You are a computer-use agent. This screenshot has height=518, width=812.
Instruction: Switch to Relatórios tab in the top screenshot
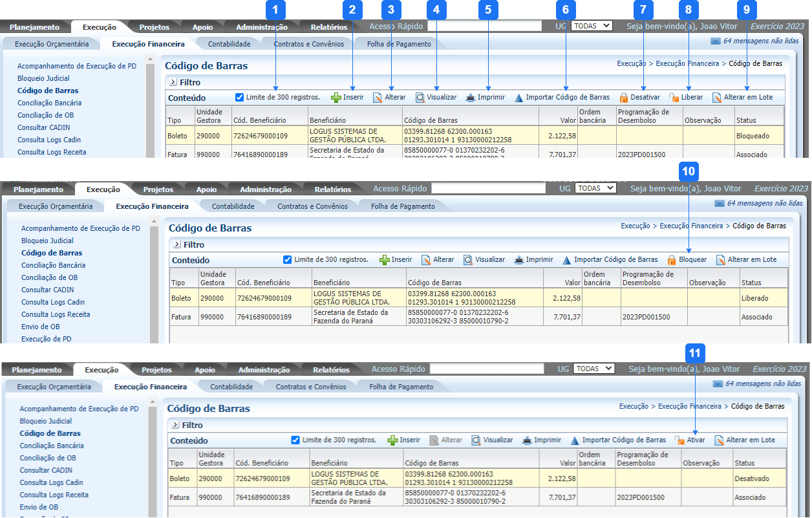tap(328, 27)
